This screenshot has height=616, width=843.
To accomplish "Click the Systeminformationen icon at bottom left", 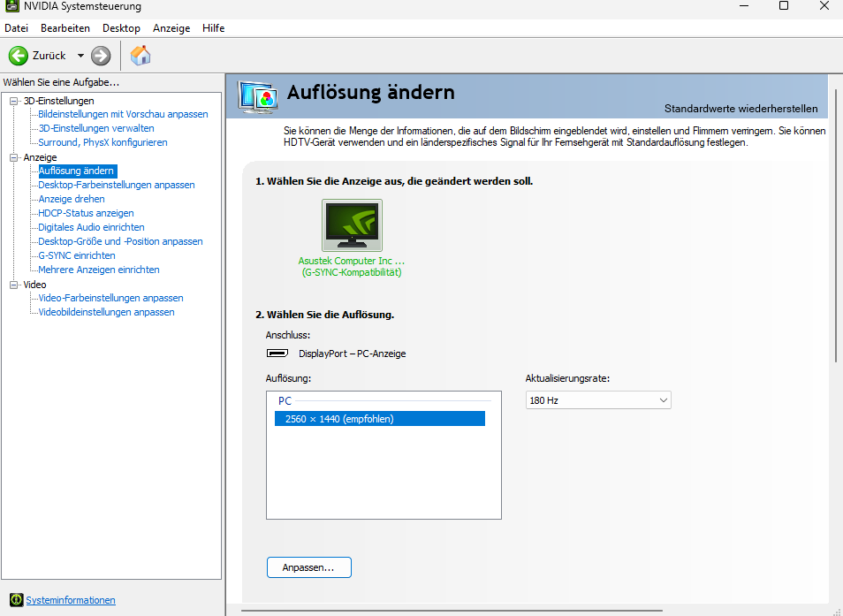I will [17, 599].
